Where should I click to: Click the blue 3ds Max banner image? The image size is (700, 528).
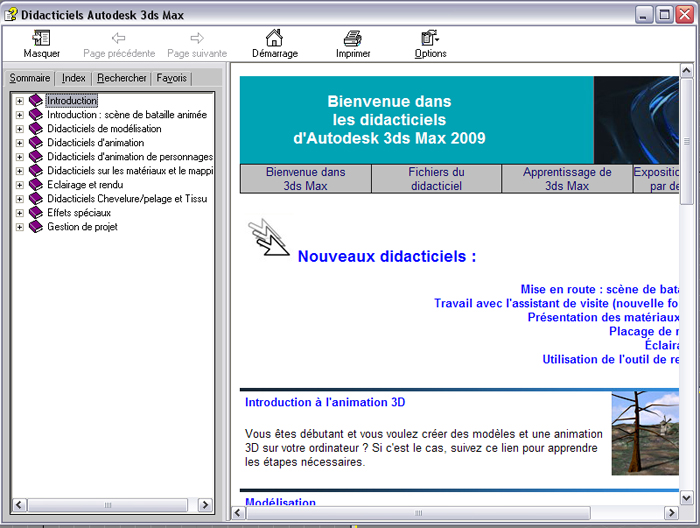click(636, 120)
